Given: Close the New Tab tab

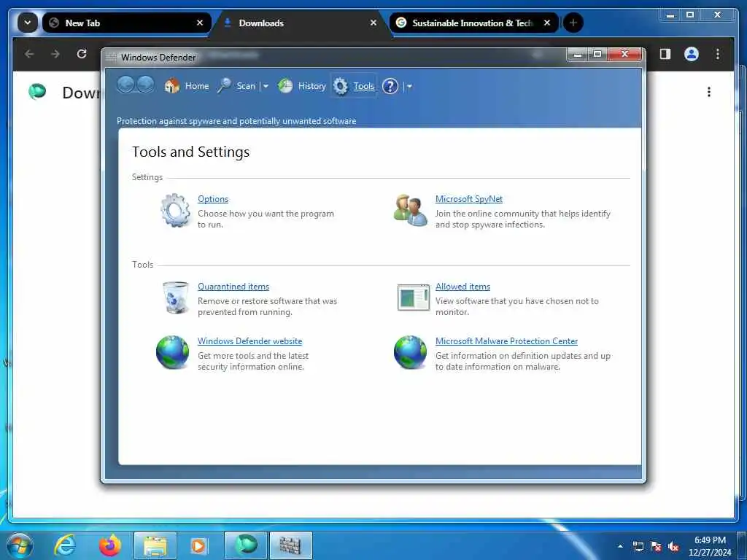Looking at the screenshot, I should (200, 23).
